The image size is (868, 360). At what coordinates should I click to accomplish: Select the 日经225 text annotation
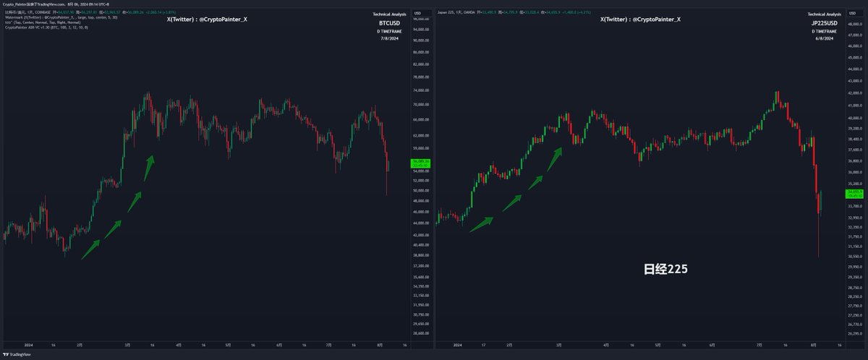click(x=665, y=269)
